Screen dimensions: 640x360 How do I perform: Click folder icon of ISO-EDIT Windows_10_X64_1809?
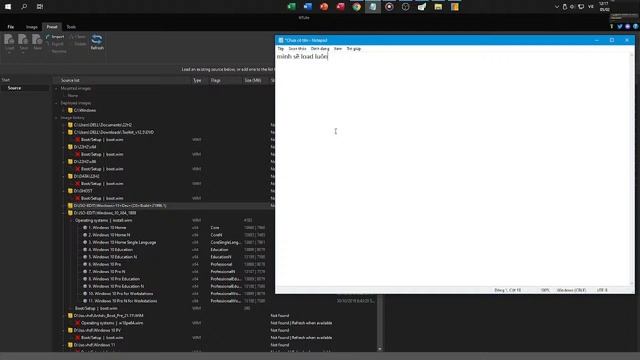tap(70, 213)
